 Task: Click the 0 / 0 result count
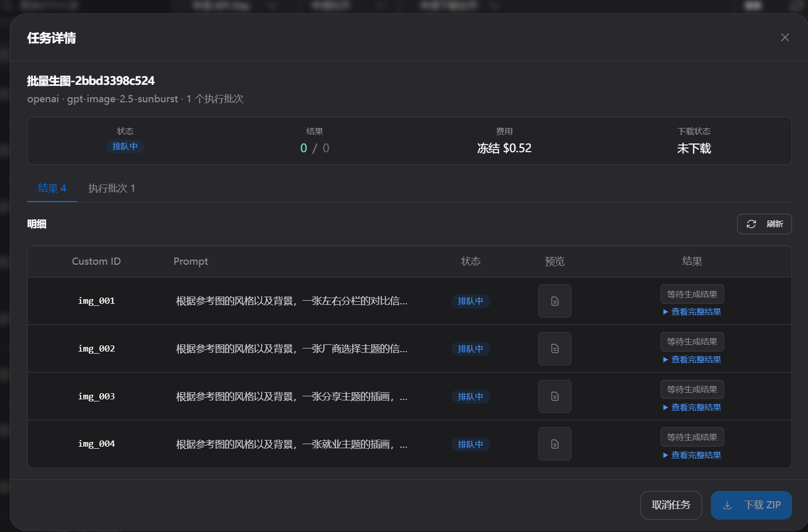(315, 148)
